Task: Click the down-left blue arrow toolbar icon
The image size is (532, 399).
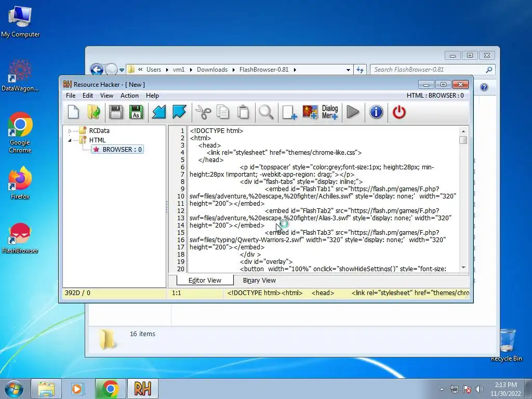Action: 158,112
